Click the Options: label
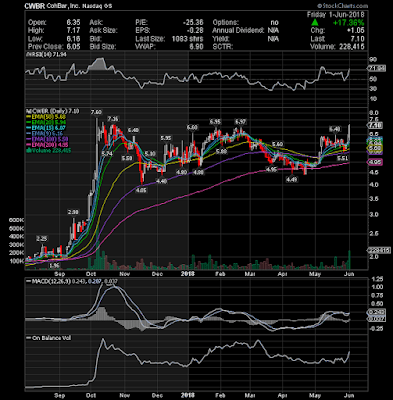 pyautogui.click(x=226, y=23)
